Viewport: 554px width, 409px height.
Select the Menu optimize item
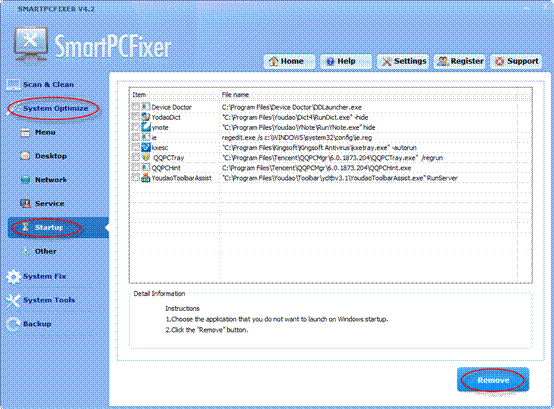[45, 132]
